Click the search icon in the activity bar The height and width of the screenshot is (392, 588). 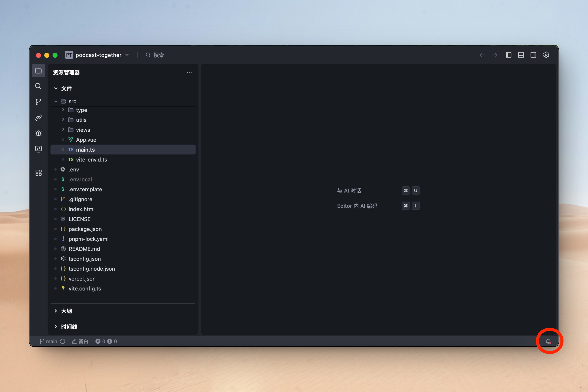click(38, 86)
